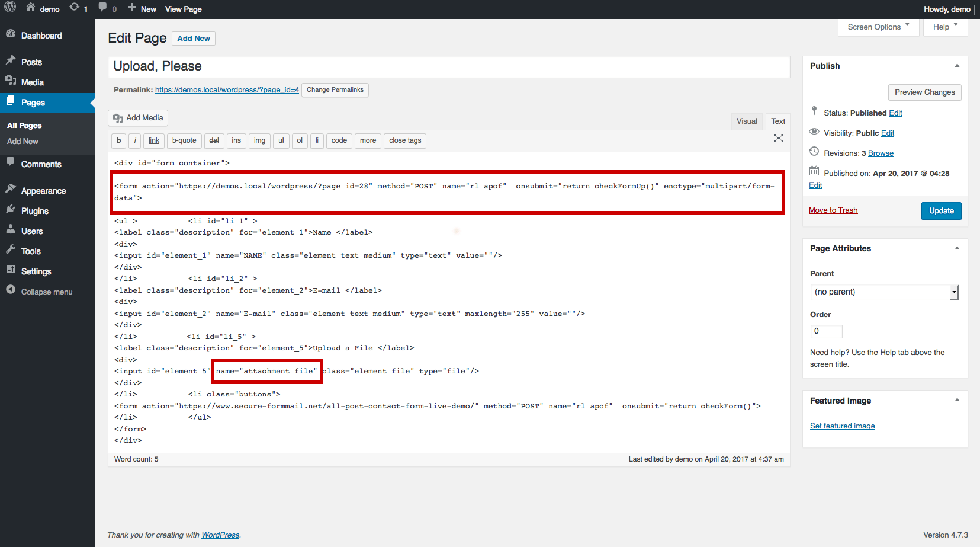
Task: Open the Parent page dropdown
Action: [x=884, y=292]
